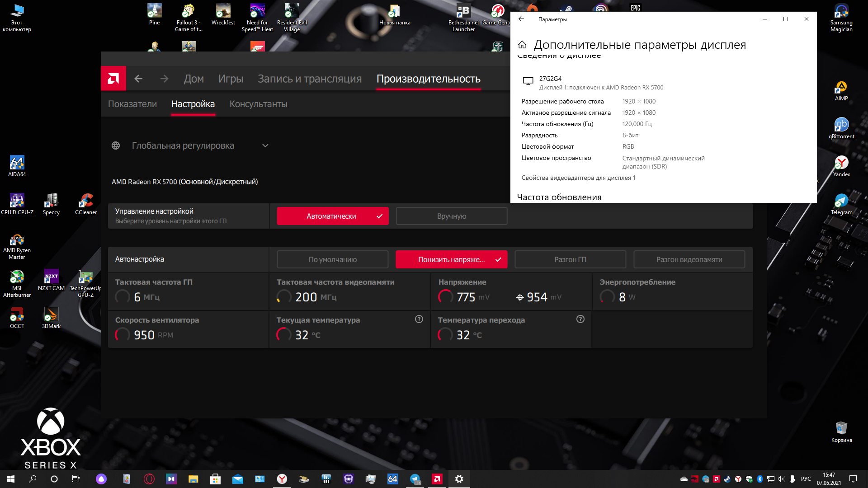Click help icon next to Температура перехода
Viewport: 868px width, 488px height.
[x=580, y=319]
